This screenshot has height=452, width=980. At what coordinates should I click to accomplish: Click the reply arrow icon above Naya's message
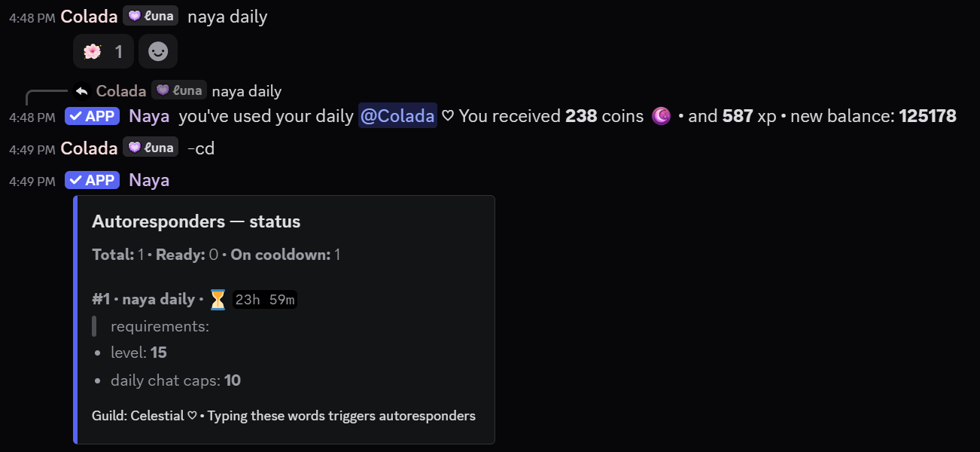[82, 91]
